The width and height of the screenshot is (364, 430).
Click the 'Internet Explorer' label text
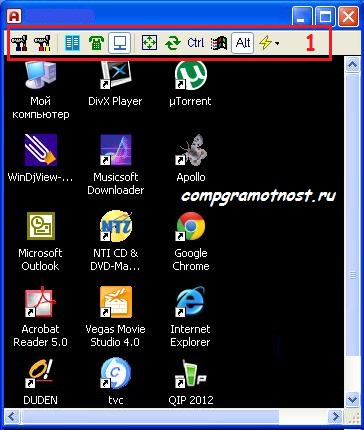190,335
